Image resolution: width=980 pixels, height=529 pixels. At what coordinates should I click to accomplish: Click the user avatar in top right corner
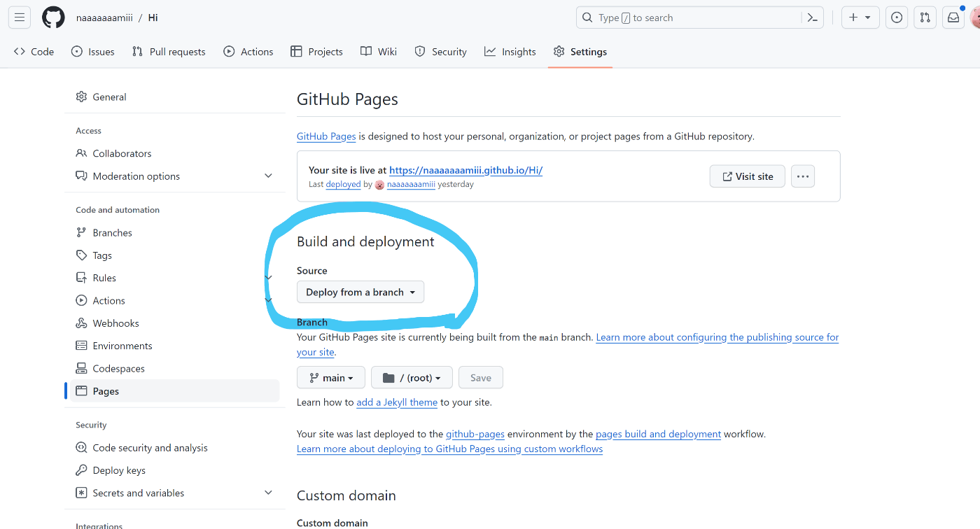pyautogui.click(x=975, y=18)
